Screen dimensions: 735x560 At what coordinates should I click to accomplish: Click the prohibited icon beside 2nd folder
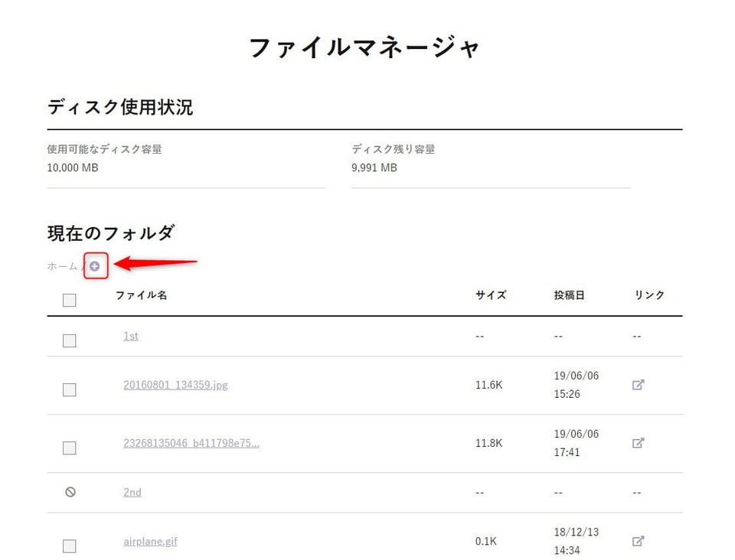tap(70, 492)
